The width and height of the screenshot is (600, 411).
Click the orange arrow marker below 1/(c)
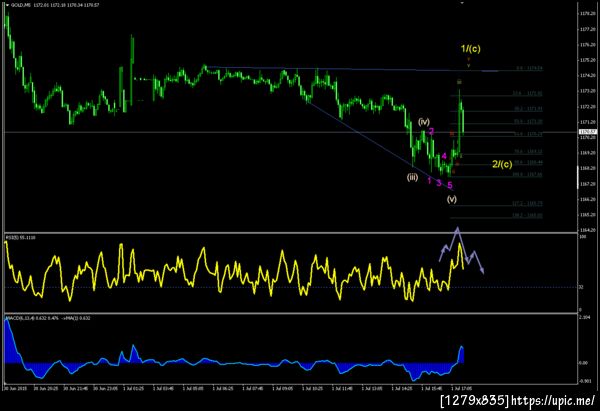point(468,59)
